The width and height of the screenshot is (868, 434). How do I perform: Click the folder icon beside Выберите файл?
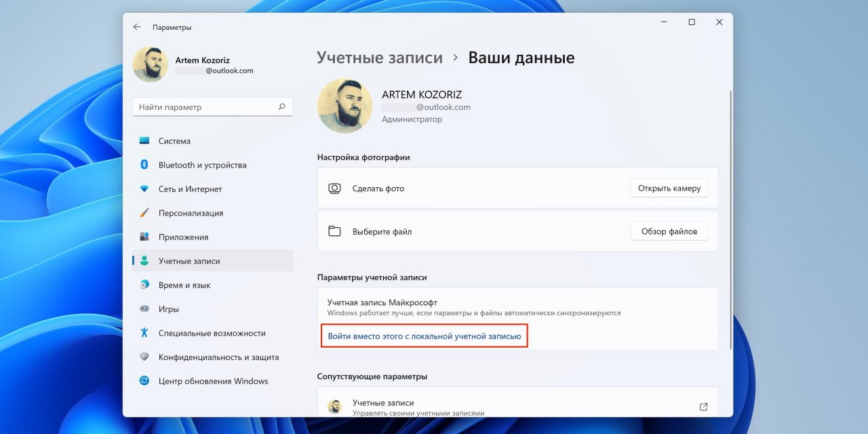coord(334,231)
